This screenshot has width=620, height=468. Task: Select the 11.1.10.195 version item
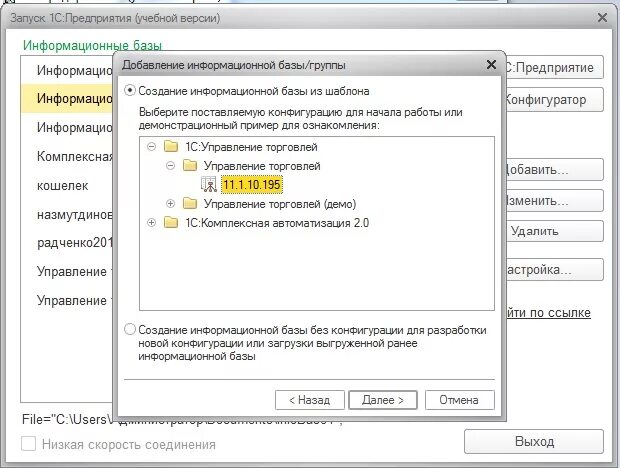click(252, 185)
